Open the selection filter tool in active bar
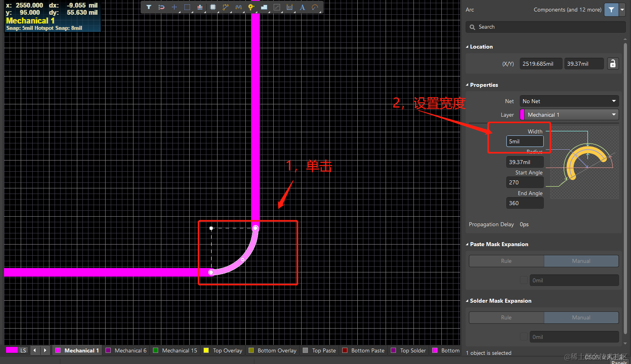 [149, 7]
